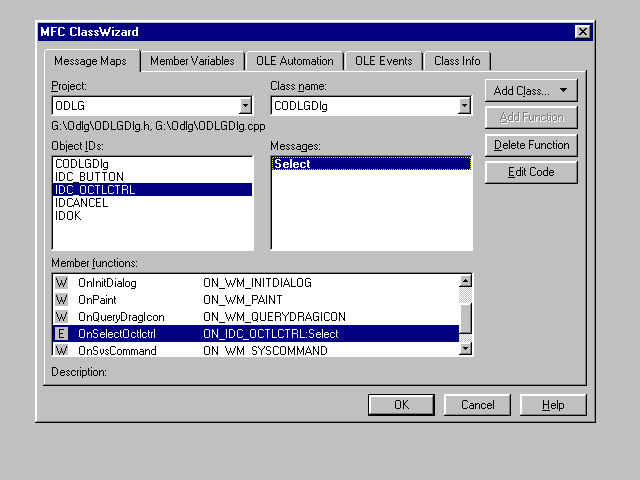Open the Project dropdown list
Image resolution: width=640 pixels, height=480 pixels.
click(x=245, y=106)
